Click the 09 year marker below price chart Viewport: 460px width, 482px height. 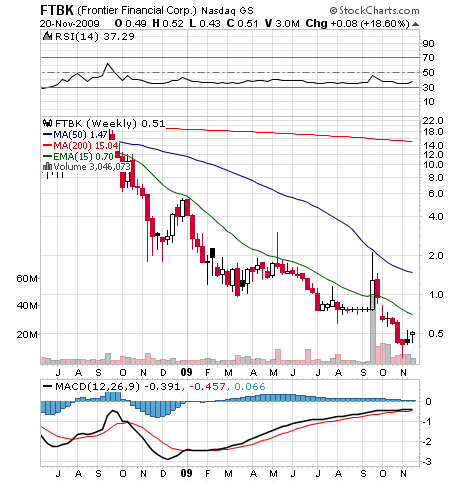point(187,372)
